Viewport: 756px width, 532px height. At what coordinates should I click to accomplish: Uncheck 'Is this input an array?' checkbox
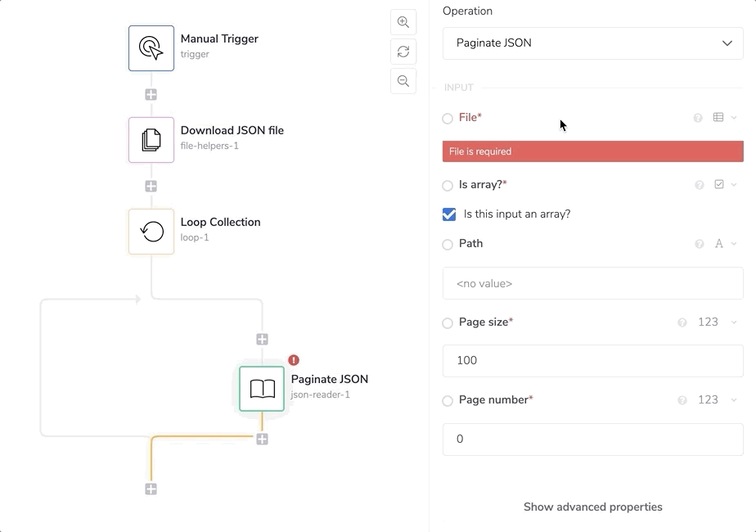click(x=449, y=214)
